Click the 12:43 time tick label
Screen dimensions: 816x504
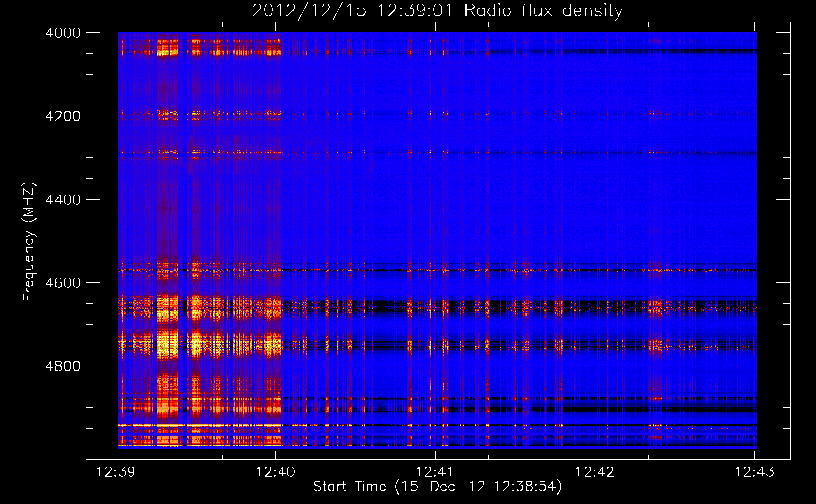click(754, 472)
